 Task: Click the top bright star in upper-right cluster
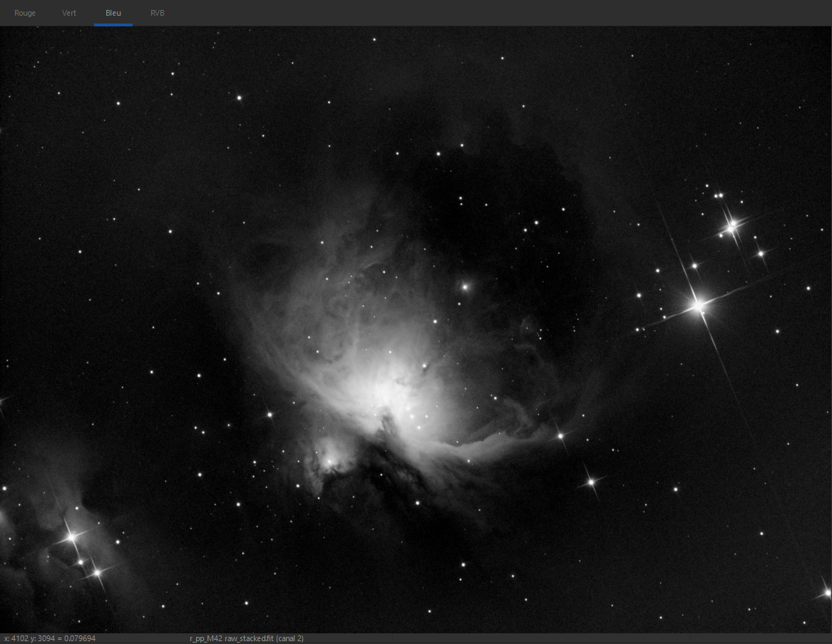(x=732, y=224)
